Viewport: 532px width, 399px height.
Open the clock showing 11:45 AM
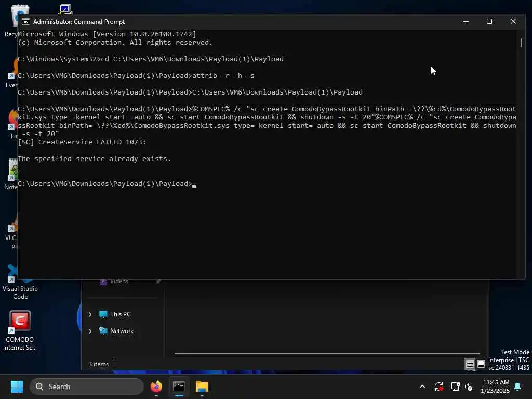click(495, 387)
